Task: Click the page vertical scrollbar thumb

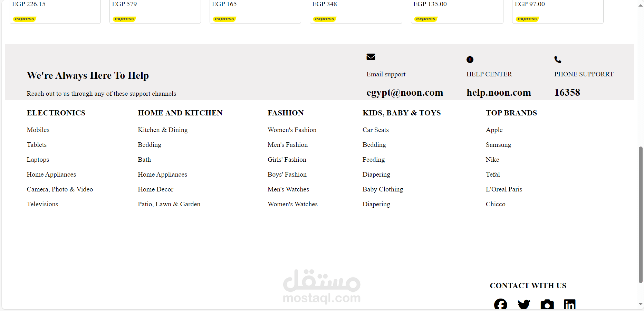Action: (x=641, y=215)
